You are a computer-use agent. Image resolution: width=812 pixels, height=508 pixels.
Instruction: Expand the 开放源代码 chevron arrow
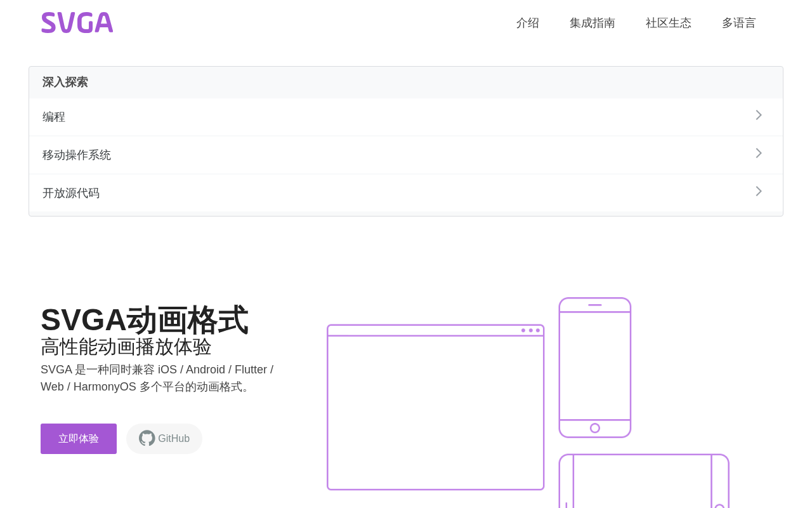click(x=759, y=191)
